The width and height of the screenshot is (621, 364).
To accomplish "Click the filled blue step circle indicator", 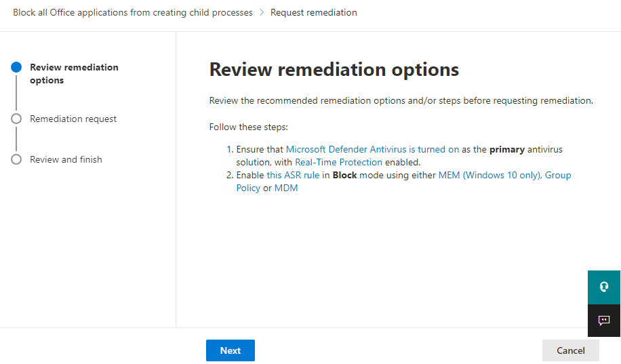I will pos(16,67).
